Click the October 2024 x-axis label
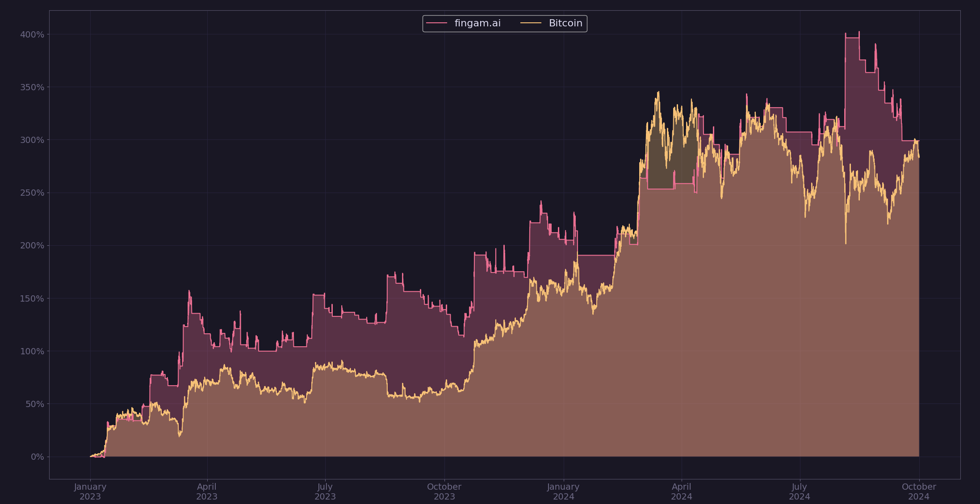The width and height of the screenshot is (980, 504). [x=919, y=491]
